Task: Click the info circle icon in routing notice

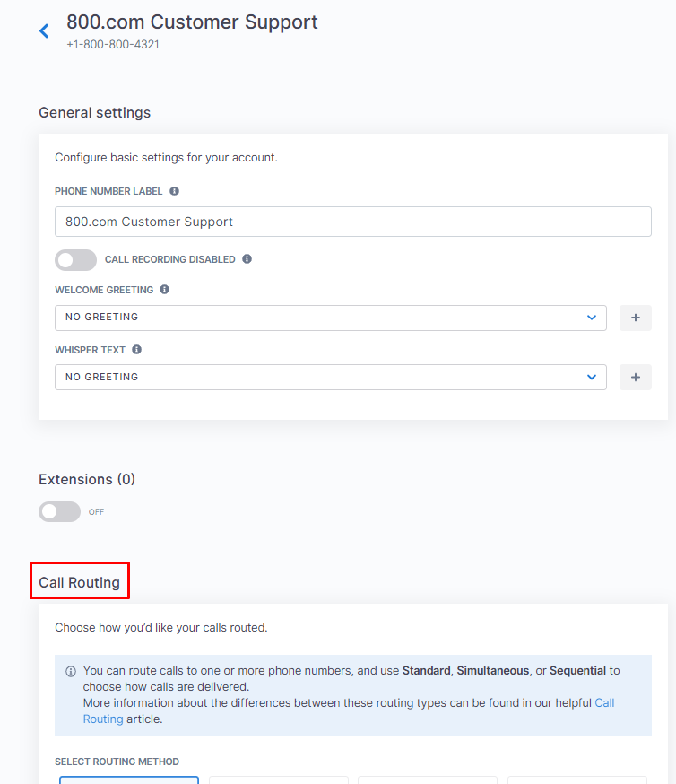Action: point(71,671)
